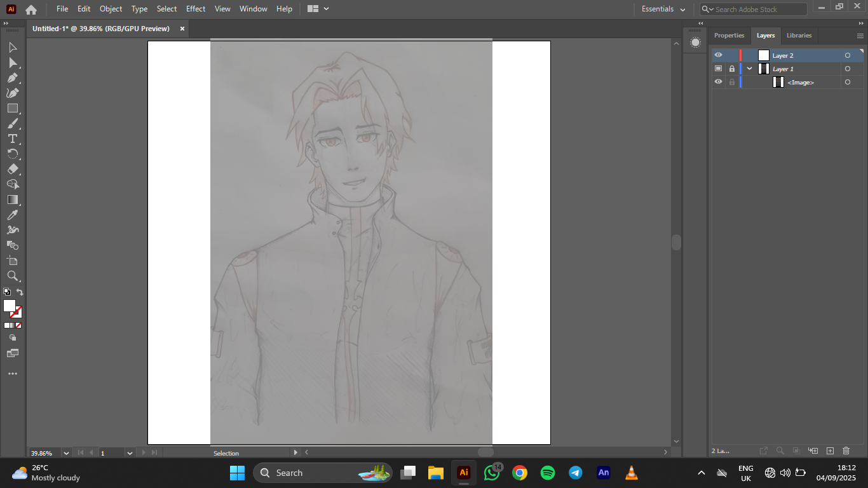868x488 pixels.
Task: Open the Essentials workspace dropdown
Action: coord(663,9)
